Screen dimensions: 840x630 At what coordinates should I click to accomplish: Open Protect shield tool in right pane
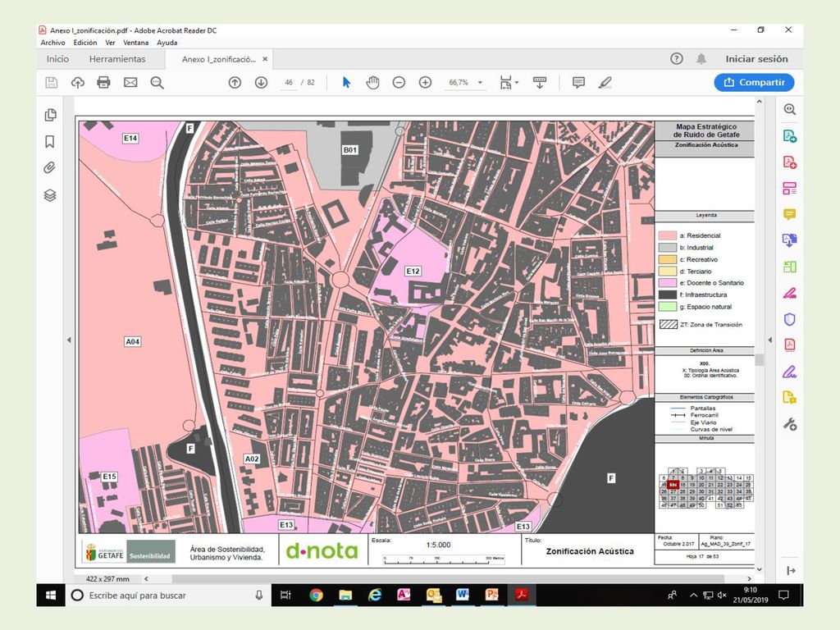point(790,319)
